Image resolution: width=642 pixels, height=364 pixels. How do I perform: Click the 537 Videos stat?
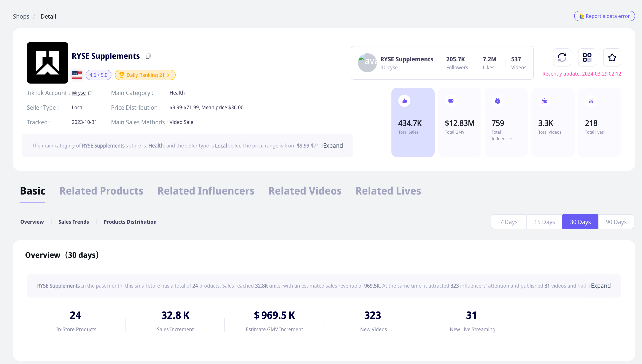[x=518, y=63]
